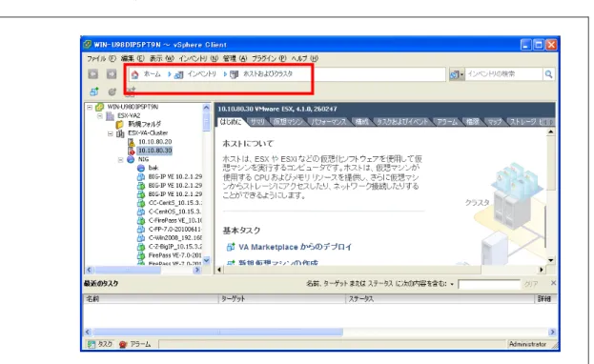
Task: Sort tasks by the 名前 column header
Action: tap(151, 299)
